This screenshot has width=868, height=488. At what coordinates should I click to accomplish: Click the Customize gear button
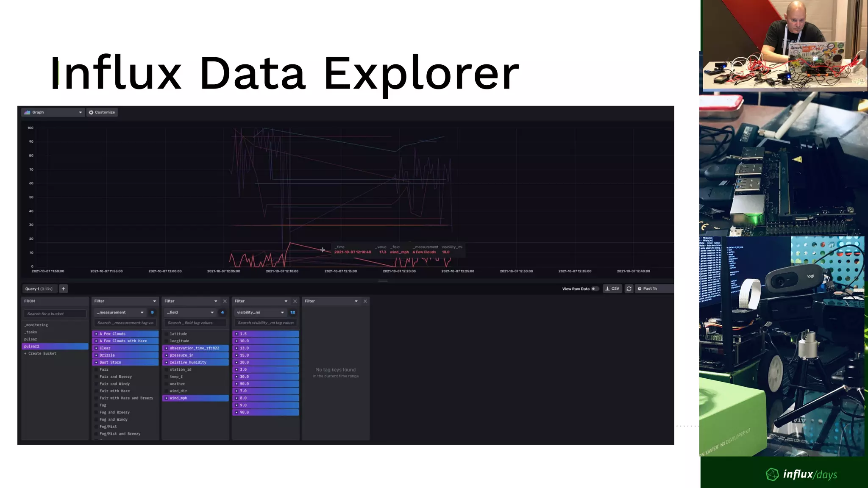102,112
